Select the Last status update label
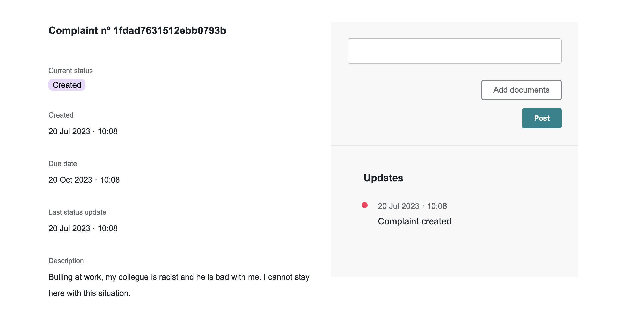644x325 pixels. [77, 212]
